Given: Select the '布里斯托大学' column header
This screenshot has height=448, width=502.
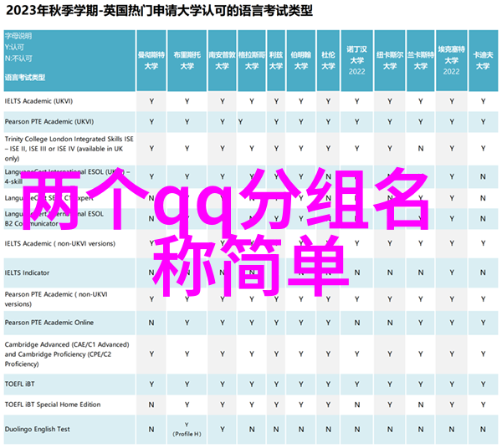Looking at the screenshot, I should pyautogui.click(x=187, y=60).
